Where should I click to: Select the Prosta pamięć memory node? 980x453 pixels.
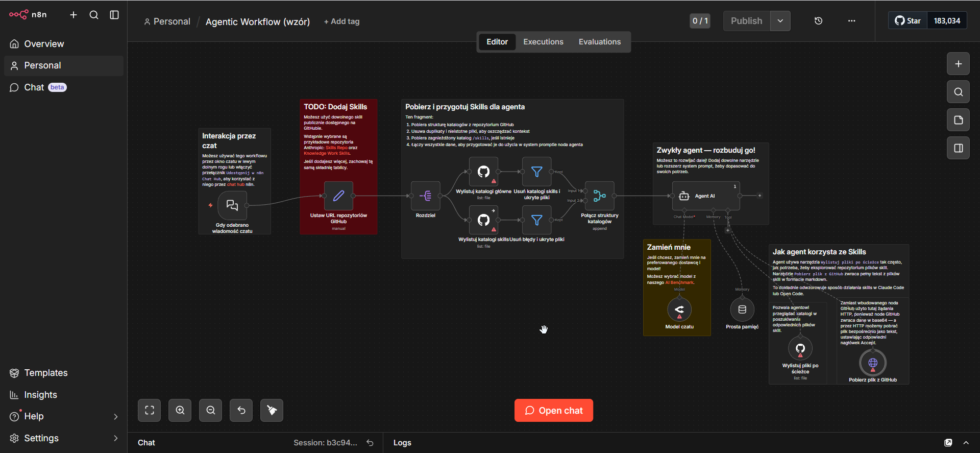pos(742,309)
